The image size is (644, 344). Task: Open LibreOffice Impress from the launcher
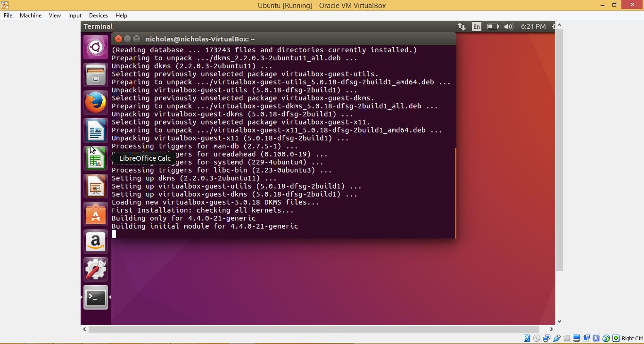(x=96, y=186)
